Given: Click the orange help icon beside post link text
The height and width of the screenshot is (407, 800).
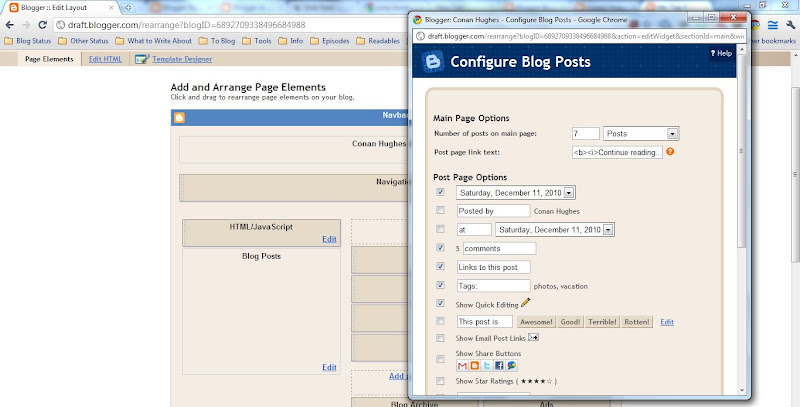Looking at the screenshot, I should click(670, 151).
